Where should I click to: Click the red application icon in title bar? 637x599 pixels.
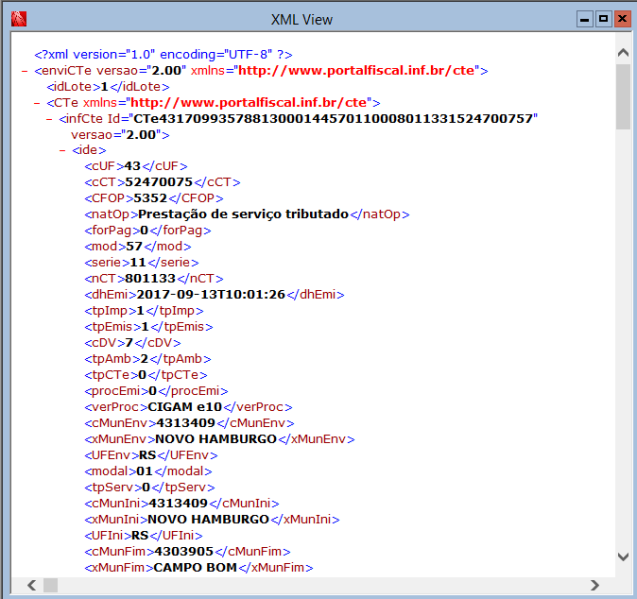pyautogui.click(x=19, y=19)
